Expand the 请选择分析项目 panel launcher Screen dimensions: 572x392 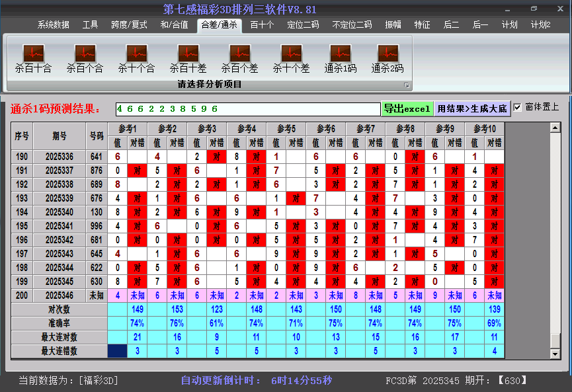(x=407, y=85)
